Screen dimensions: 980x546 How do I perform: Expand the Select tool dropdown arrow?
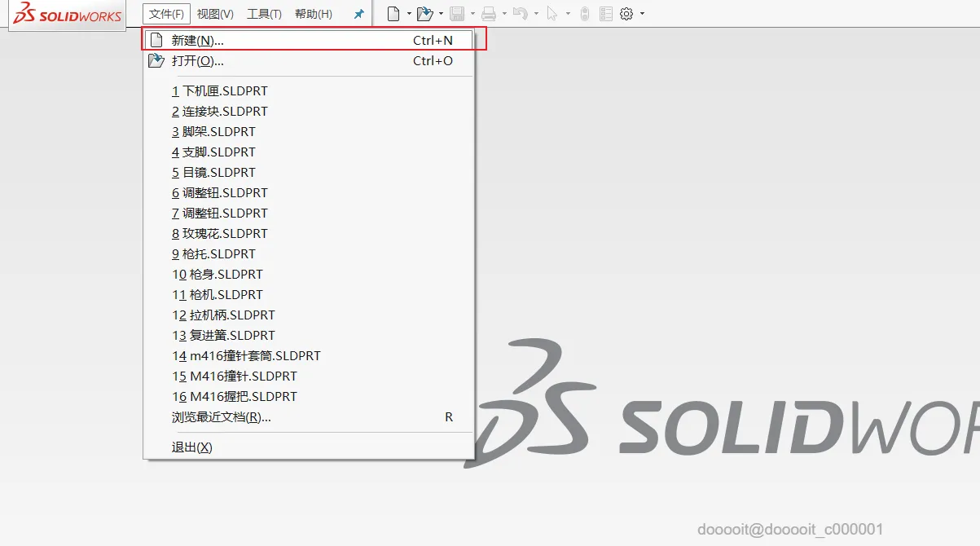coord(568,14)
